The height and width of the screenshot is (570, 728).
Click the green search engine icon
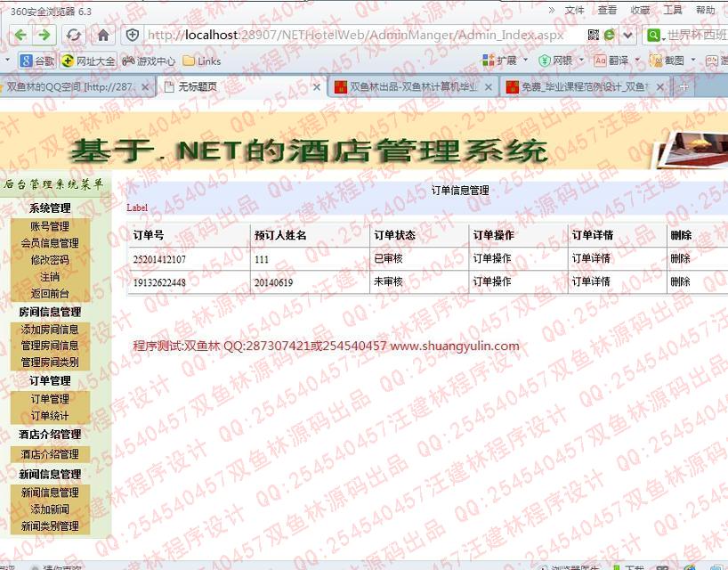[x=653, y=36]
